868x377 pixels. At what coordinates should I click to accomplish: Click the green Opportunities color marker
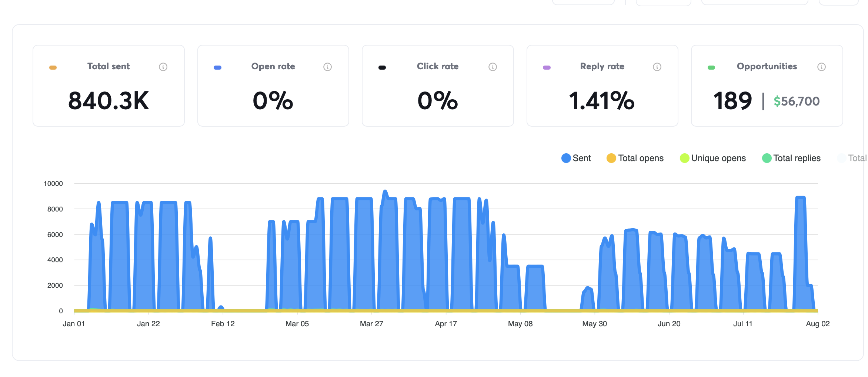[x=711, y=67]
